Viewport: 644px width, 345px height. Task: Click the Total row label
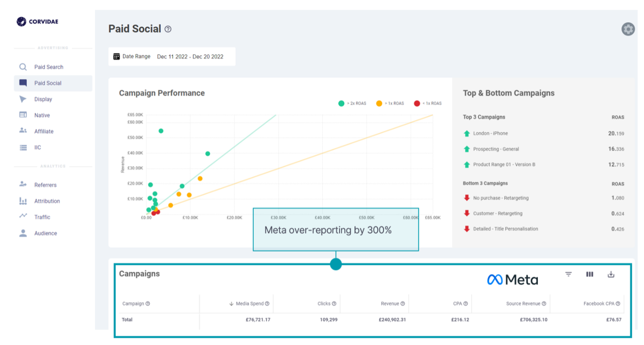(127, 320)
